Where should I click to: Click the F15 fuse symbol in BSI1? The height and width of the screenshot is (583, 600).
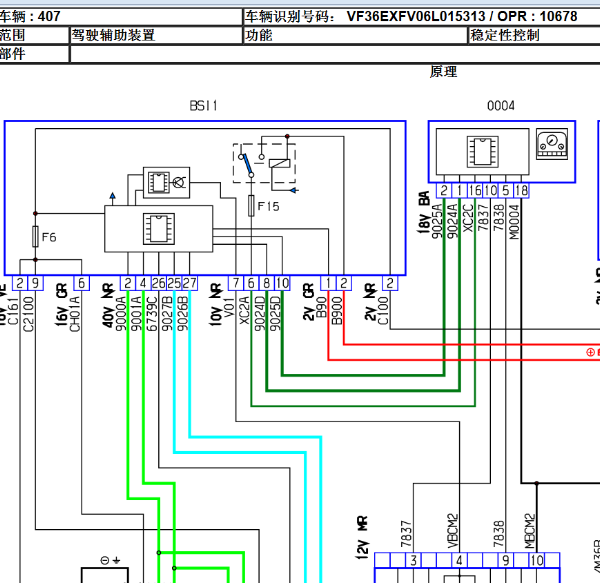pos(251,206)
